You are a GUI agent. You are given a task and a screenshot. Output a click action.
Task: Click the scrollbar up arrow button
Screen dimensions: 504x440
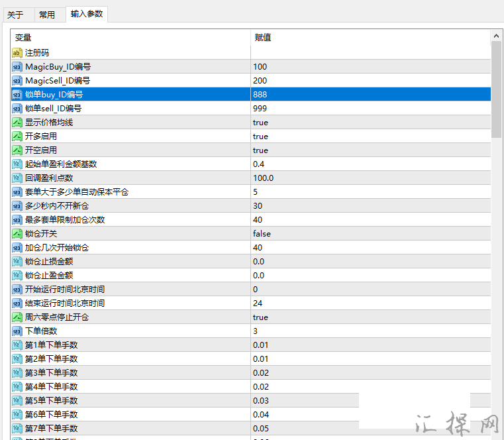coord(496,36)
